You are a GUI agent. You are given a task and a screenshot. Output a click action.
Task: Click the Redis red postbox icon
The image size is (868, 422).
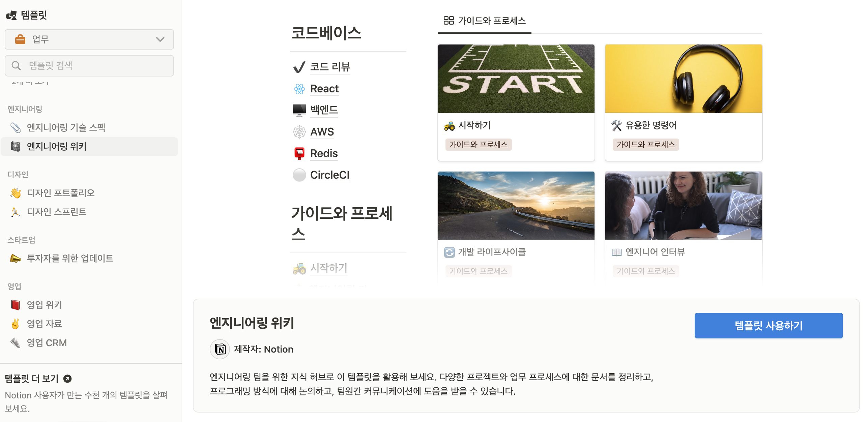299,153
